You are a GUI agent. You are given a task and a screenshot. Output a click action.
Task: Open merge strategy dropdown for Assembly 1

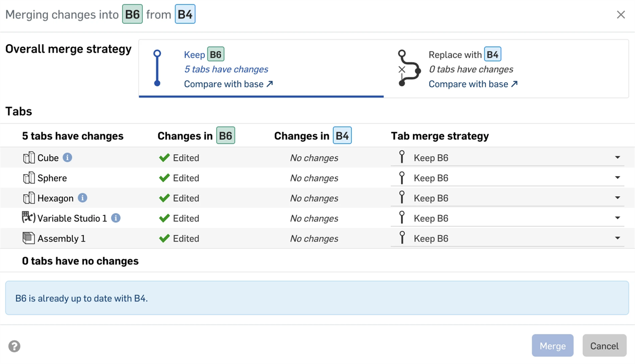point(507,238)
